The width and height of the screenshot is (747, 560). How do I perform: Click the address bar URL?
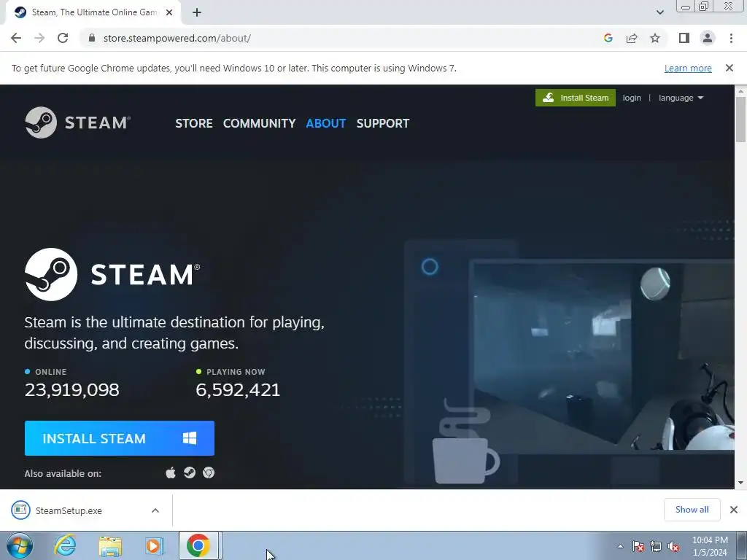[x=177, y=38]
